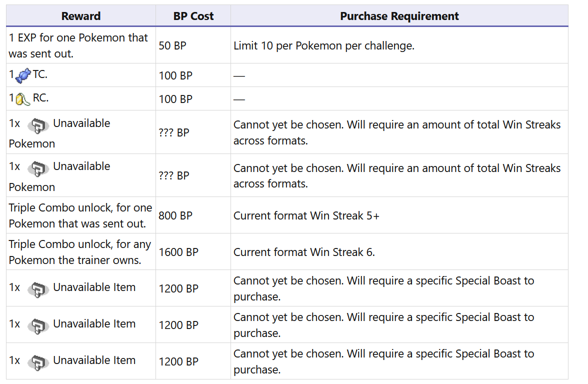588x384 pixels.
Task: Click the 50 BP cost cell
Action: click(172, 45)
